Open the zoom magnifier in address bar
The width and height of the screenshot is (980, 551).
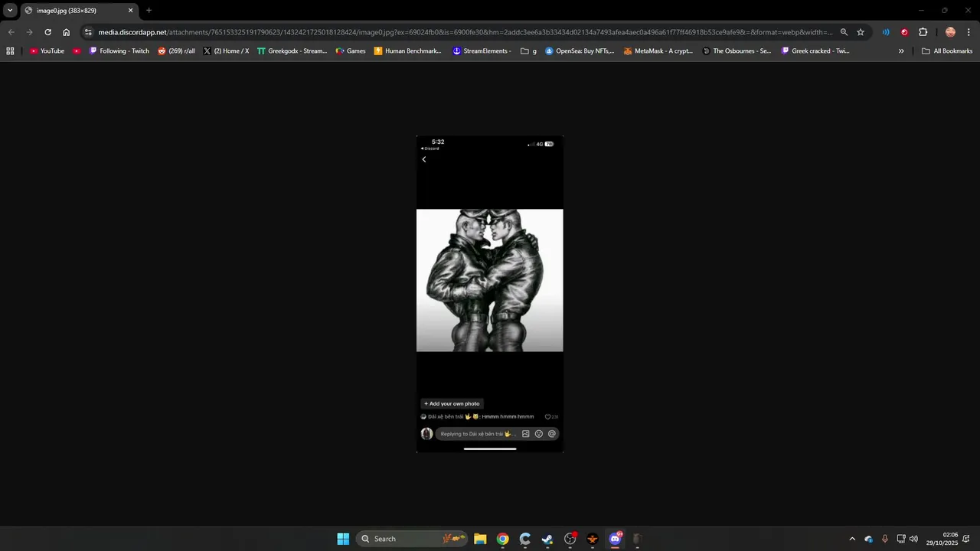coord(844,32)
